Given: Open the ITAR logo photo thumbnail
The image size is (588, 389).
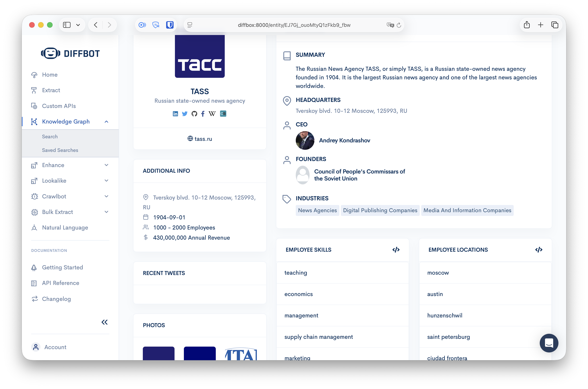Looking at the screenshot, I should pos(240,354).
